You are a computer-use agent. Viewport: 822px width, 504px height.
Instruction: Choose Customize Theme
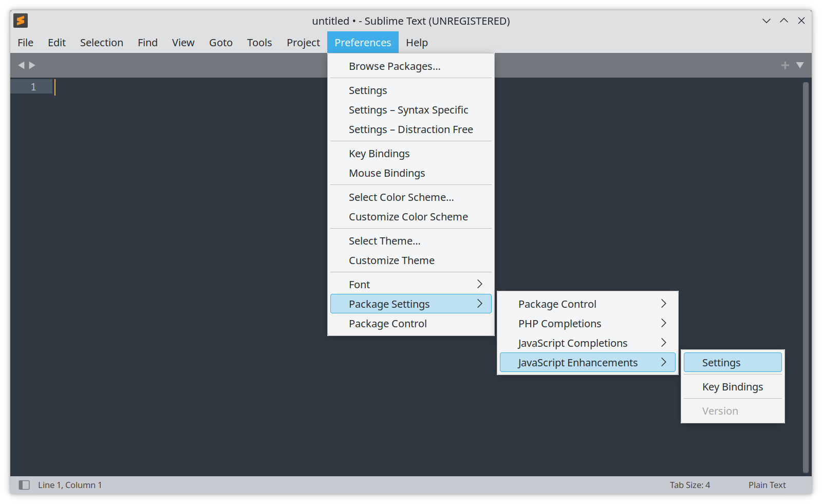click(411, 260)
